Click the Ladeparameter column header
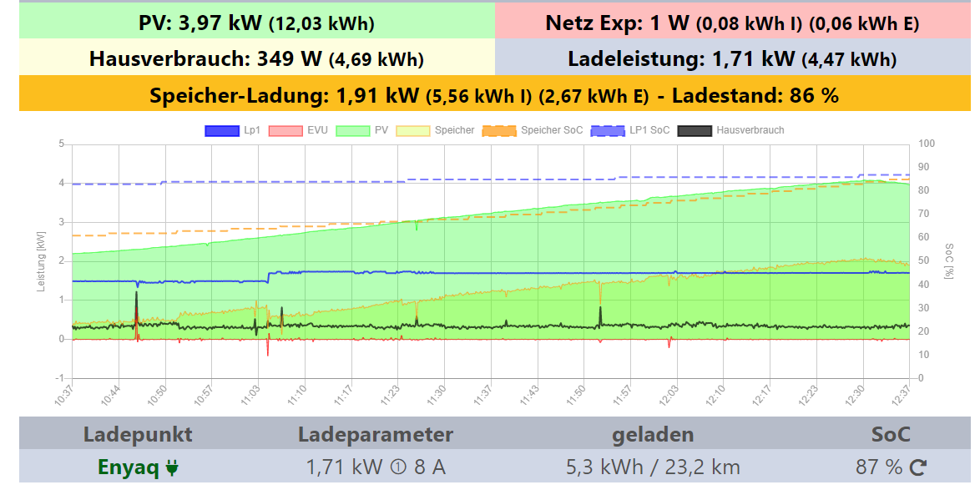Screen dimensions: 980x495 click(x=376, y=434)
